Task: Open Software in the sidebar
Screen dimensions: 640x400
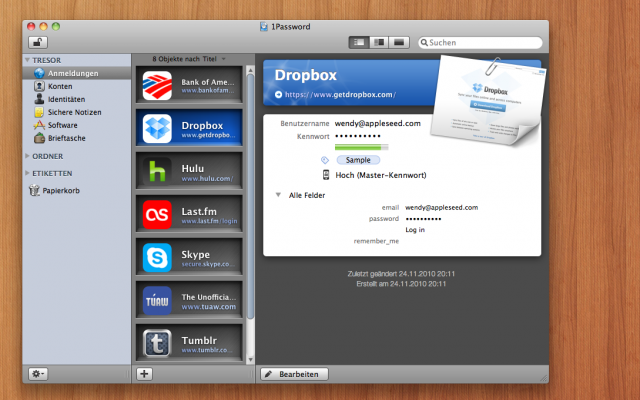Action: (x=77, y=125)
